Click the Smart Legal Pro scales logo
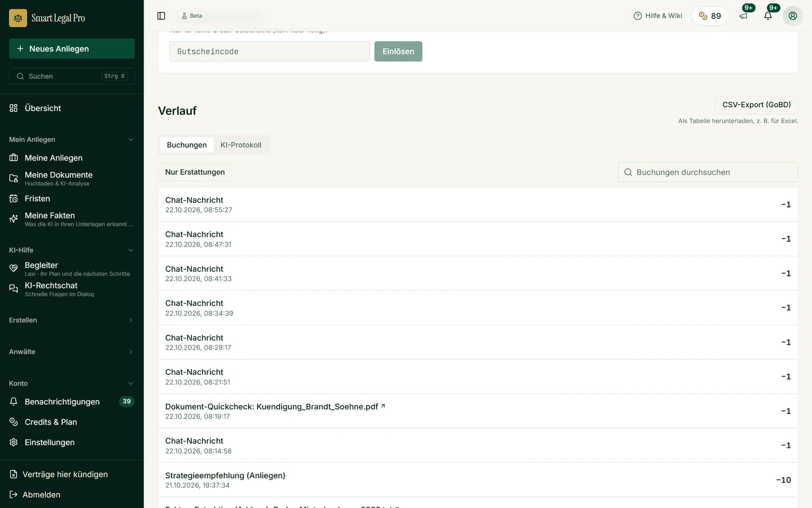Screen dimensions: 812x508 click(18, 18)
